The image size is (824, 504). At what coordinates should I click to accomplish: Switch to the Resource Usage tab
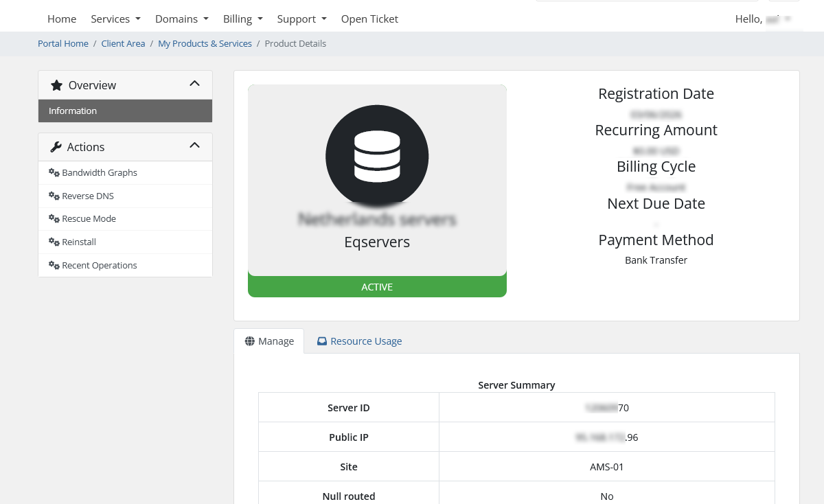coord(359,341)
